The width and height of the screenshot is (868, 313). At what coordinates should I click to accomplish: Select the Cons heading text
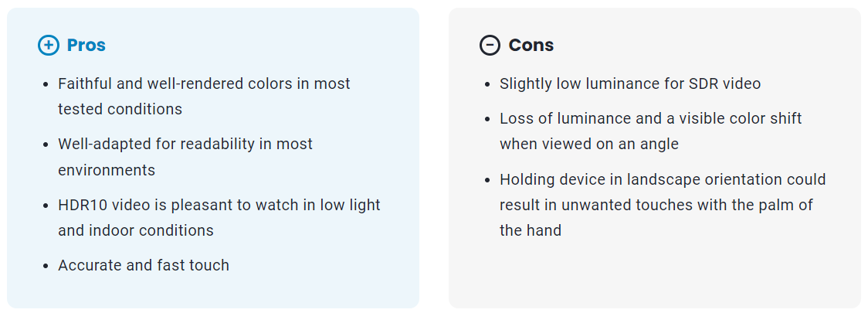[x=531, y=45]
